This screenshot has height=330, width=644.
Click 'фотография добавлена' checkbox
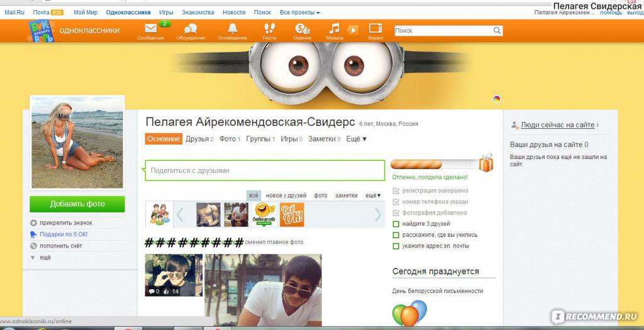(396, 213)
